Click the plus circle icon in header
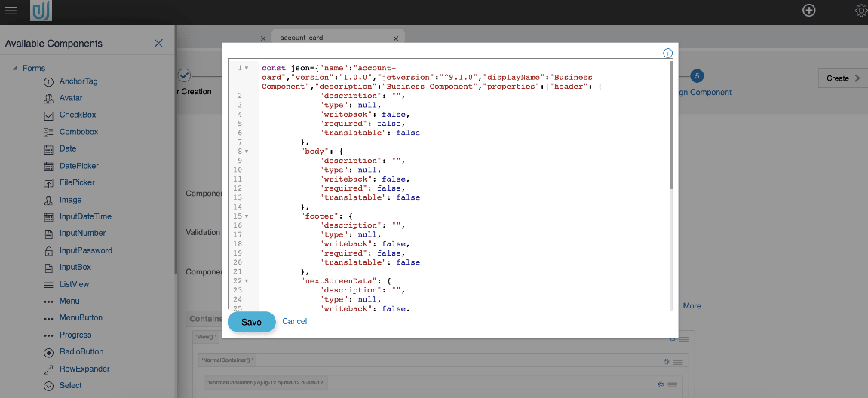Viewport: 868px width, 398px height. coord(808,11)
